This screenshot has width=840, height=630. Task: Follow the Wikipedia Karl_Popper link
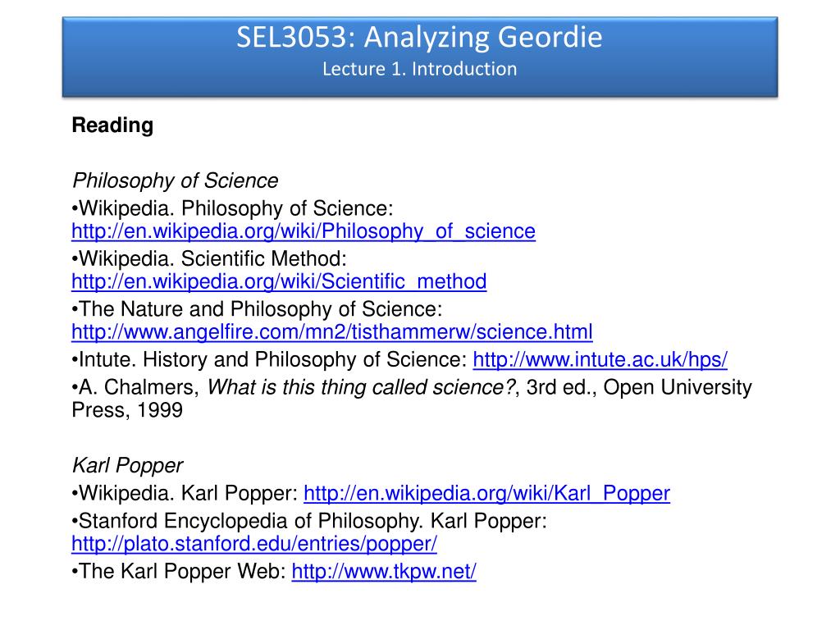487,493
